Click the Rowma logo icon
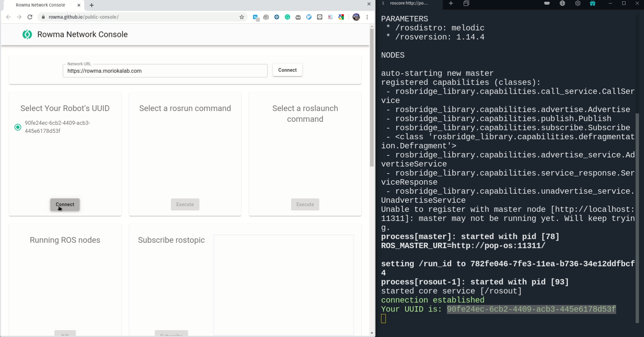The image size is (644, 337). [x=27, y=34]
